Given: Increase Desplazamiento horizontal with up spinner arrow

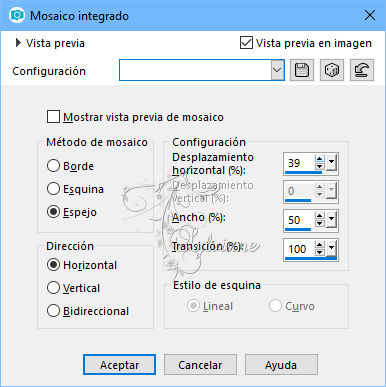Looking at the screenshot, I should coord(320,159).
